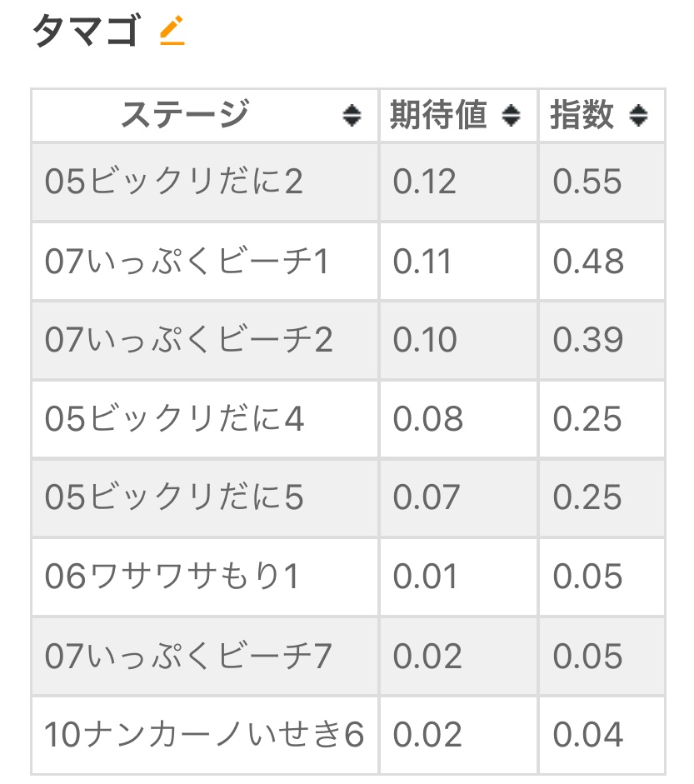Select the 07いっぷくビーチ7 stage cell
Viewport: 694px width, 784px height.
coord(189,657)
